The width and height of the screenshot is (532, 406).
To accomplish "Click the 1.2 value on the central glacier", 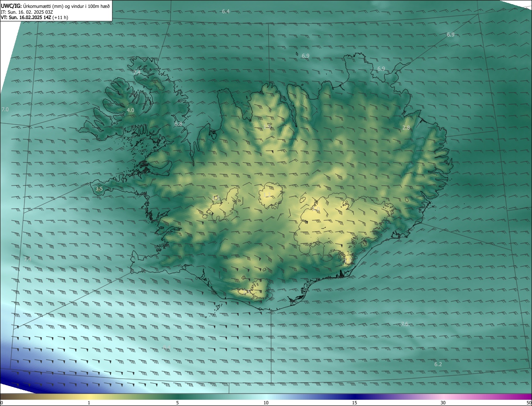I will click(266, 195).
